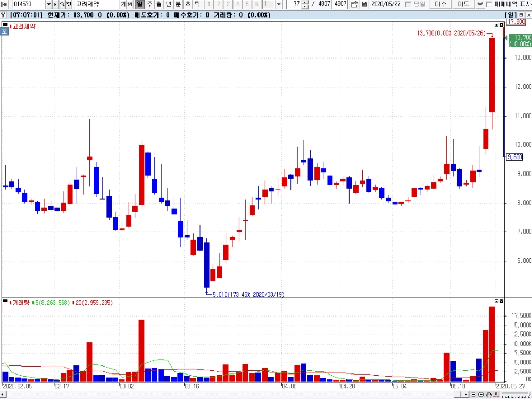The width and height of the screenshot is (532, 399).
Task: Decrease bar count with the stepper down arrow
Action: pyautogui.click(x=305, y=6)
